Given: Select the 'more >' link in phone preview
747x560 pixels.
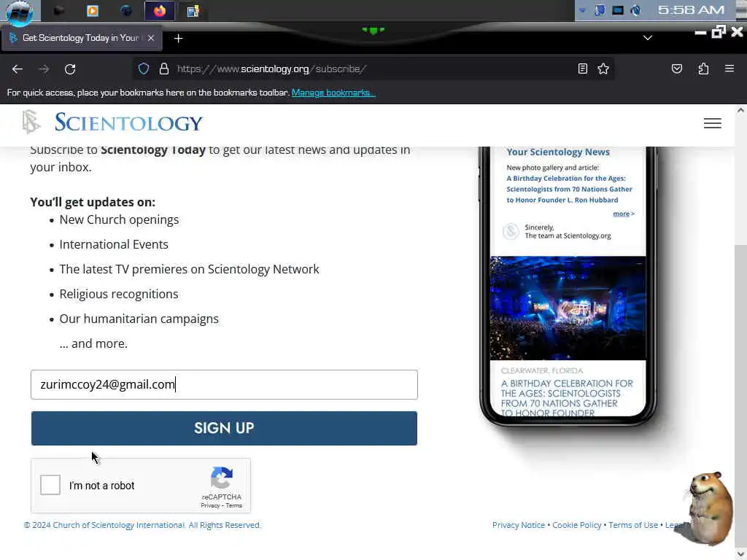Looking at the screenshot, I should point(624,214).
